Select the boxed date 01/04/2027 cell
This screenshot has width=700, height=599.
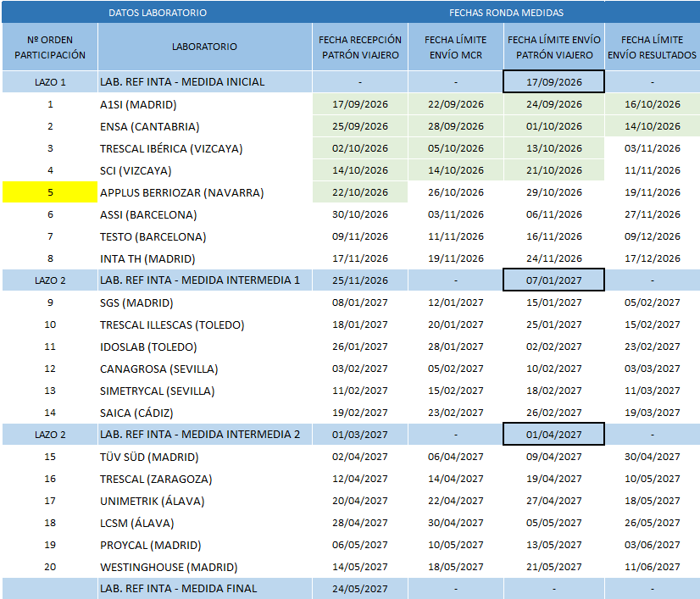point(553,435)
